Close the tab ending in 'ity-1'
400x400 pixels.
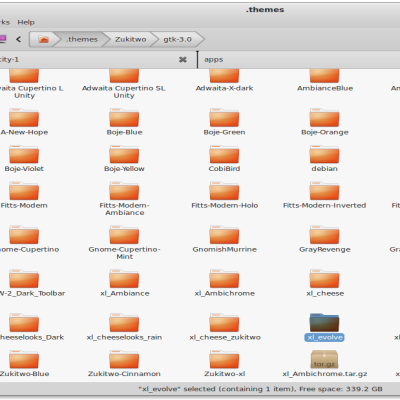183,60
